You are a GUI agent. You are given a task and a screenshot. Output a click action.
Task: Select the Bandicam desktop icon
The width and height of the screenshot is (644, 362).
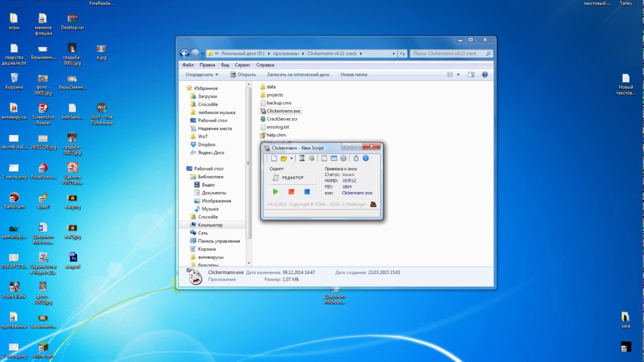(x=14, y=201)
